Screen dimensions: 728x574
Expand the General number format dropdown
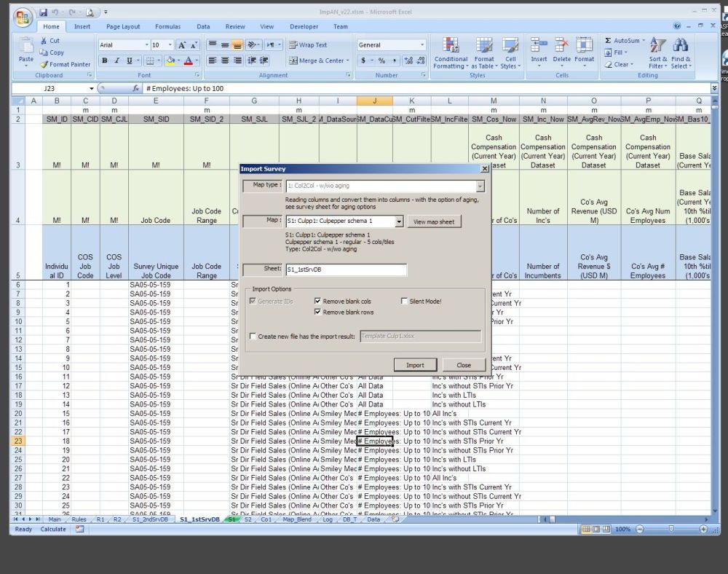[x=422, y=45]
